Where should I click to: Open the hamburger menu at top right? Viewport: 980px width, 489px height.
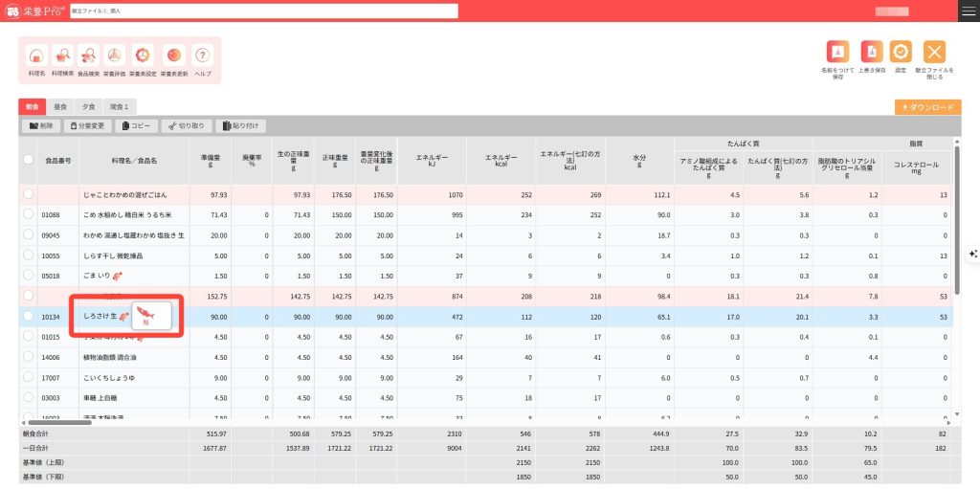[968, 11]
